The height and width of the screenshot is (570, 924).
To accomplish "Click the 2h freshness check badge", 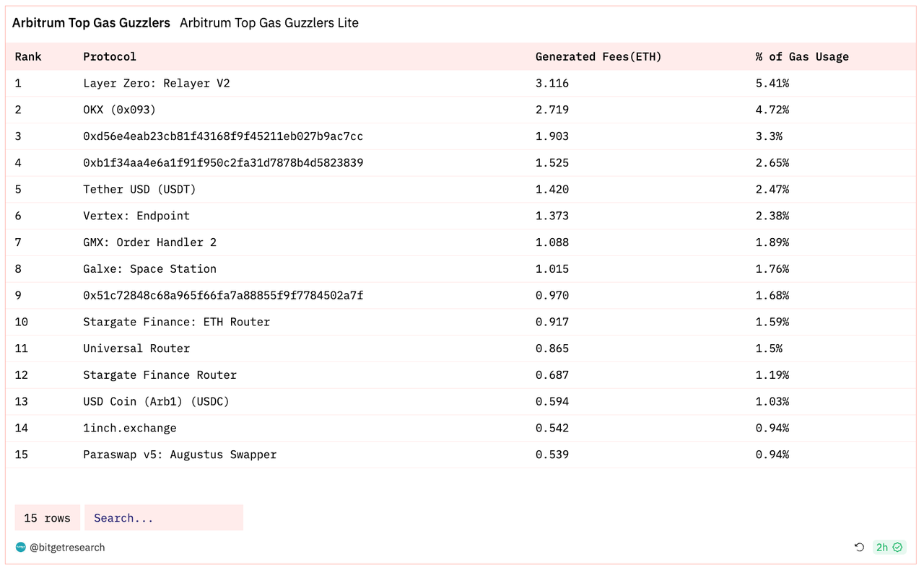I will click(889, 548).
